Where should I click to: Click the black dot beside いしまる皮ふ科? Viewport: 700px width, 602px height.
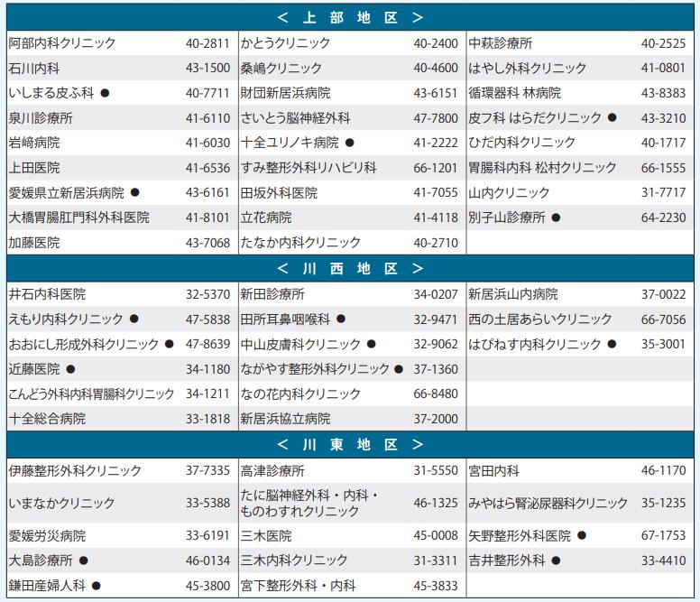tap(105, 93)
